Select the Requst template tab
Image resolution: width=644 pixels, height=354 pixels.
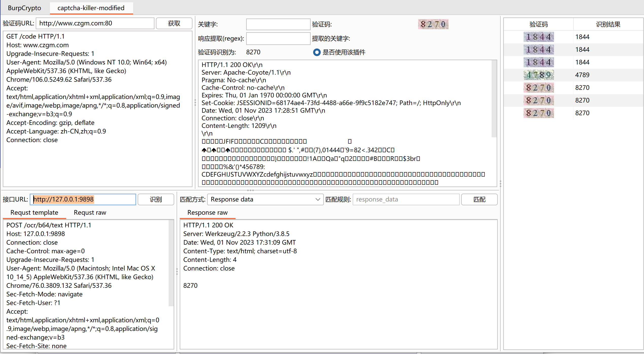coord(34,212)
